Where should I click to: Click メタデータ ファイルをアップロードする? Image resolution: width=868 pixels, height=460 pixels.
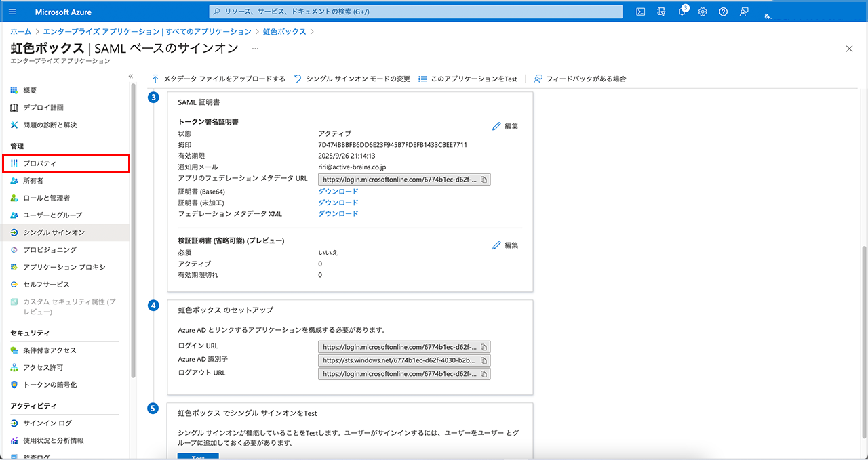pos(218,79)
